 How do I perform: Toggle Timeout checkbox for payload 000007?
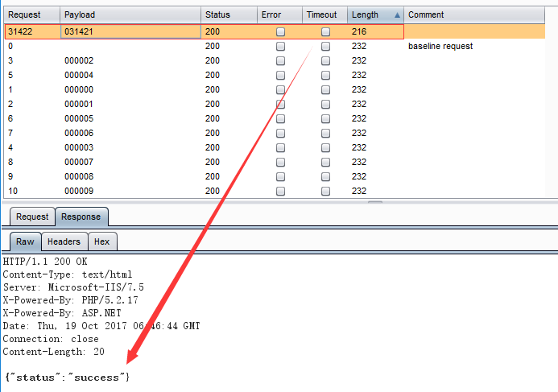(x=325, y=163)
